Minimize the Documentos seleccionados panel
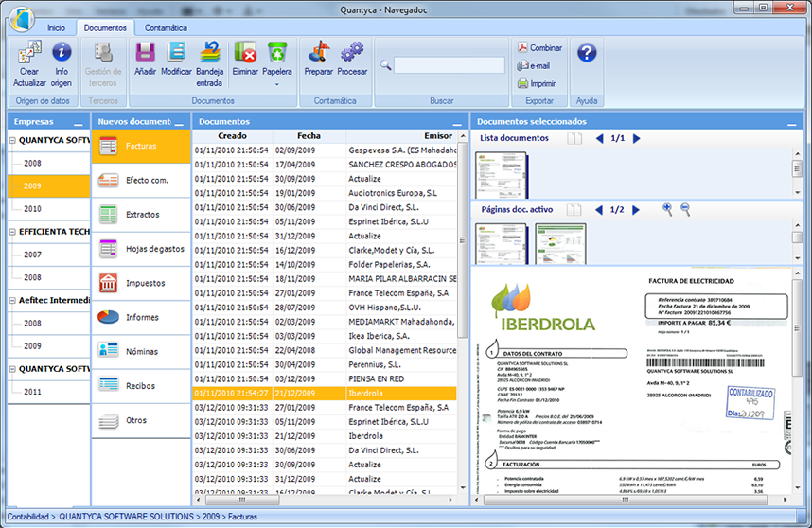The width and height of the screenshot is (812, 528). point(792,124)
